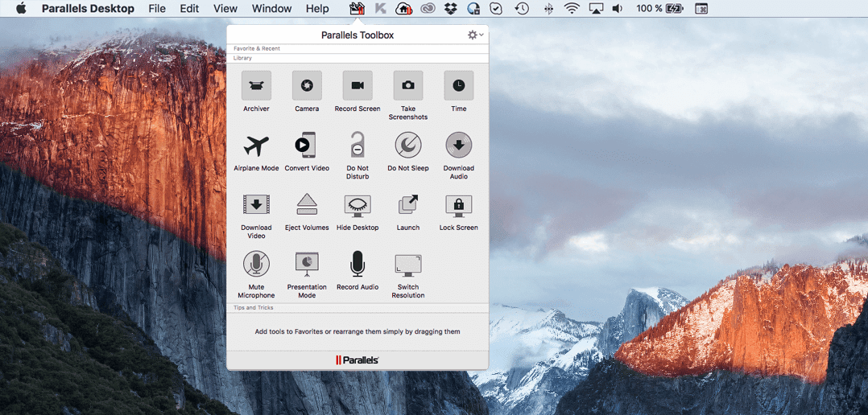Open the Toolbox gear settings dropdown
This screenshot has height=415, width=868.
point(475,35)
